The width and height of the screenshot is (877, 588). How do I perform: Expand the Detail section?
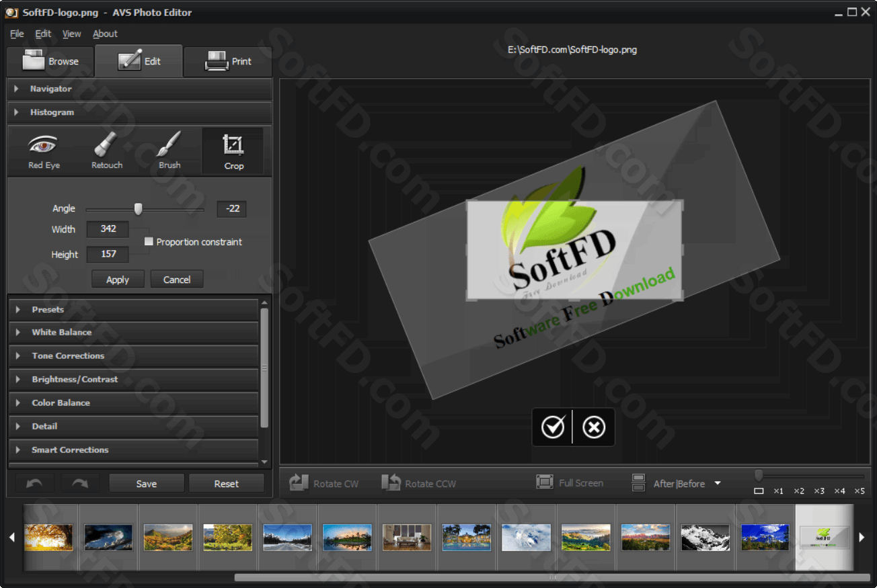[134, 427]
